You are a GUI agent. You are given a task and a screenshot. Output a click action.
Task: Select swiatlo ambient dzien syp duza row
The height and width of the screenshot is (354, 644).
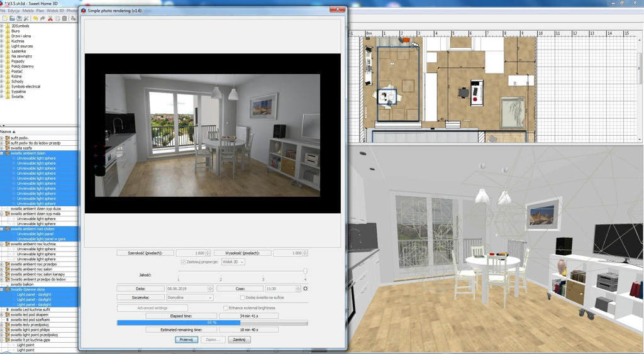35,209
